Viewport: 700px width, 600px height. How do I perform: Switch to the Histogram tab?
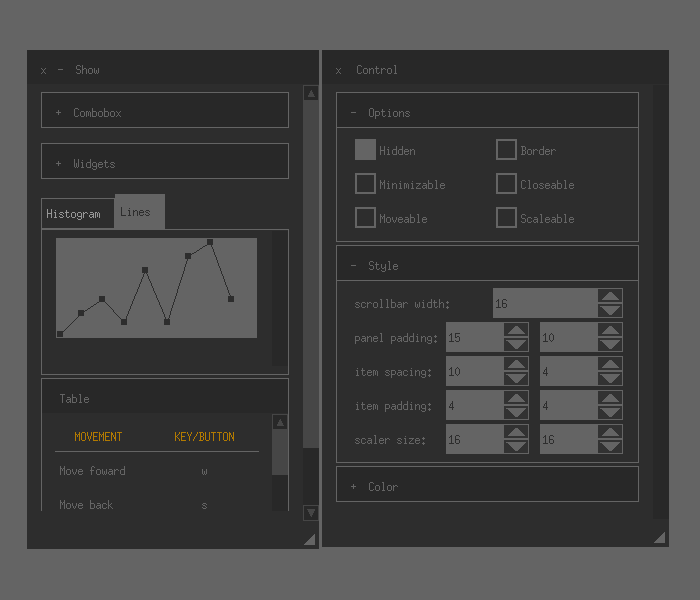click(78, 214)
